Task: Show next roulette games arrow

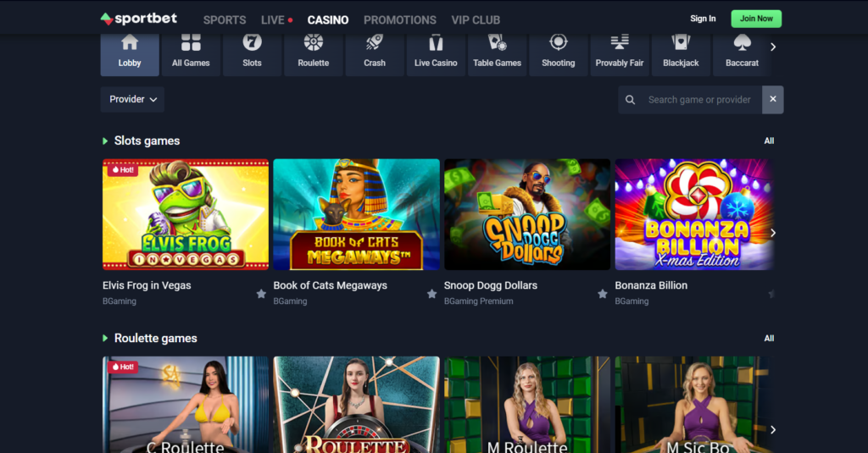Action: (773, 430)
